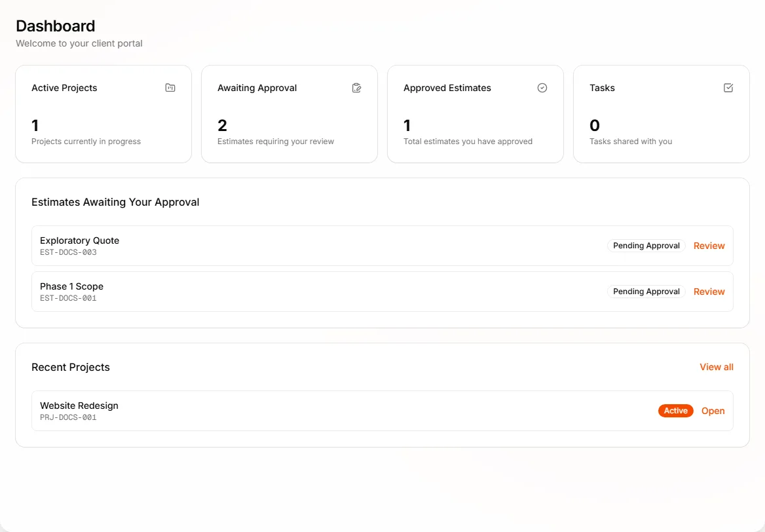Click the Active Projects card title

coord(64,88)
